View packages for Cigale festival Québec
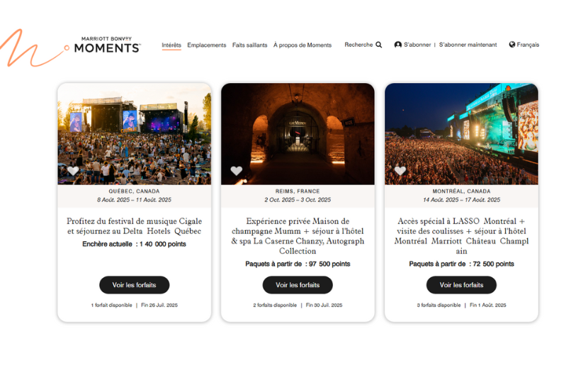This screenshot has width=588, height=373. click(x=135, y=285)
